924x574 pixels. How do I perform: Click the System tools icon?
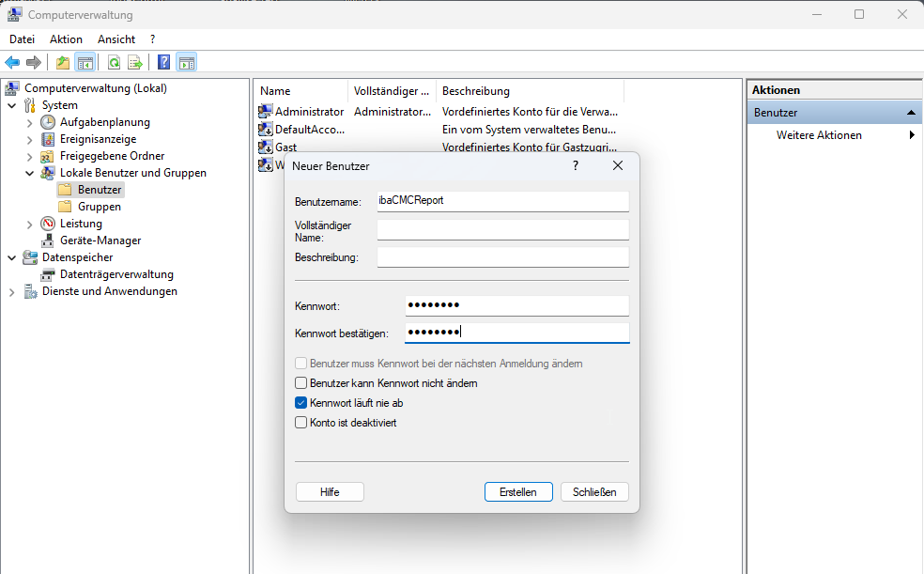(29, 105)
